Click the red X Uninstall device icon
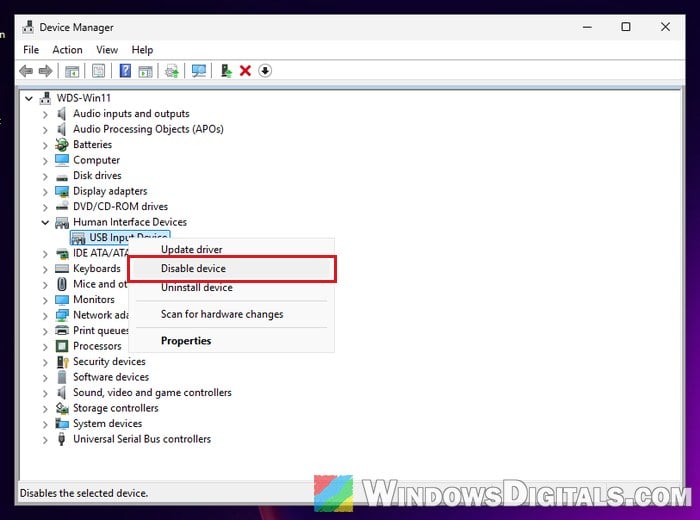 tap(245, 71)
